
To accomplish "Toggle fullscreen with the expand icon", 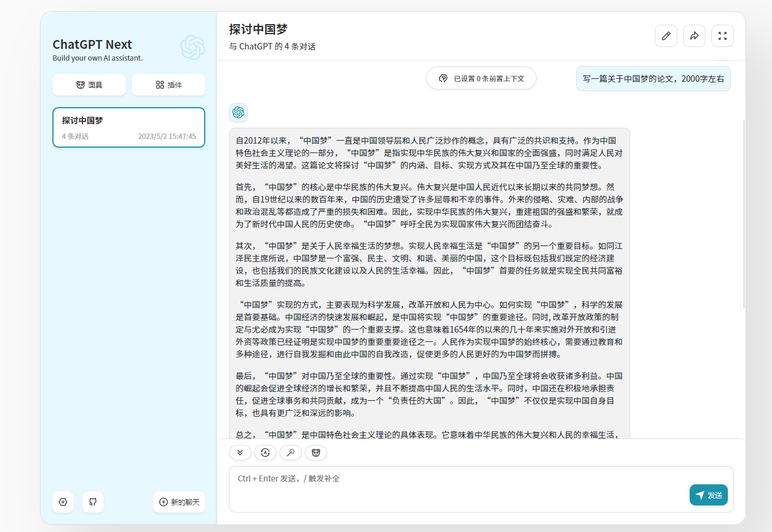I will tap(723, 36).
